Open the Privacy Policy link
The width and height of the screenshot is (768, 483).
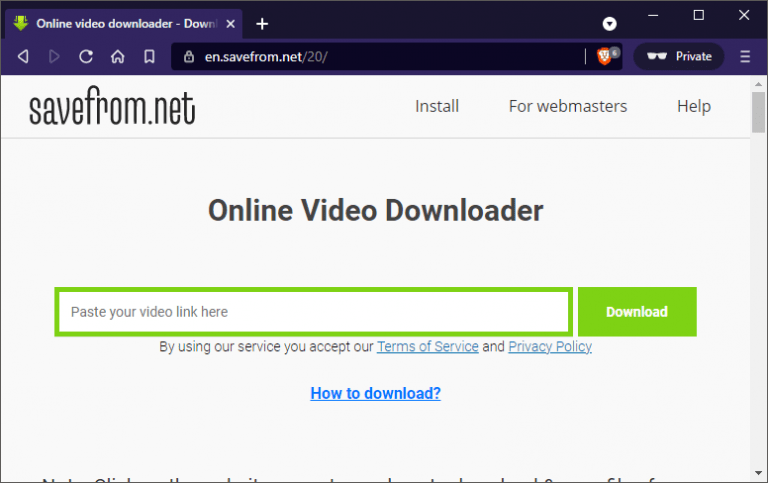coord(549,347)
